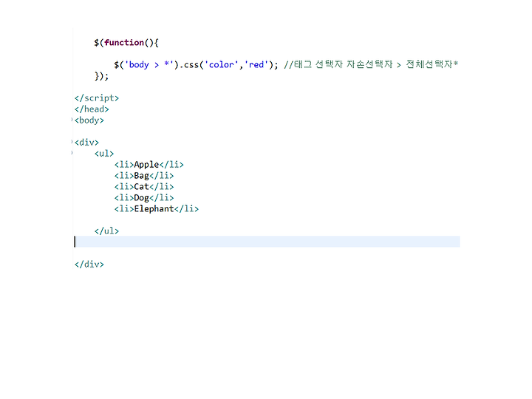Click the 'body > *' selector string
Viewport: 532px width, 399px height.
coord(150,64)
